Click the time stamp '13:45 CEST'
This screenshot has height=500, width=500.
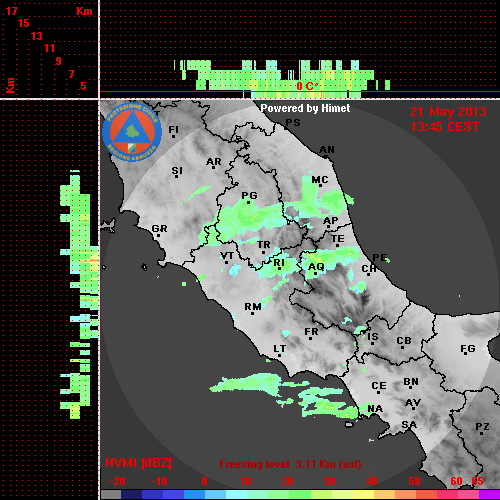pyautogui.click(x=445, y=127)
